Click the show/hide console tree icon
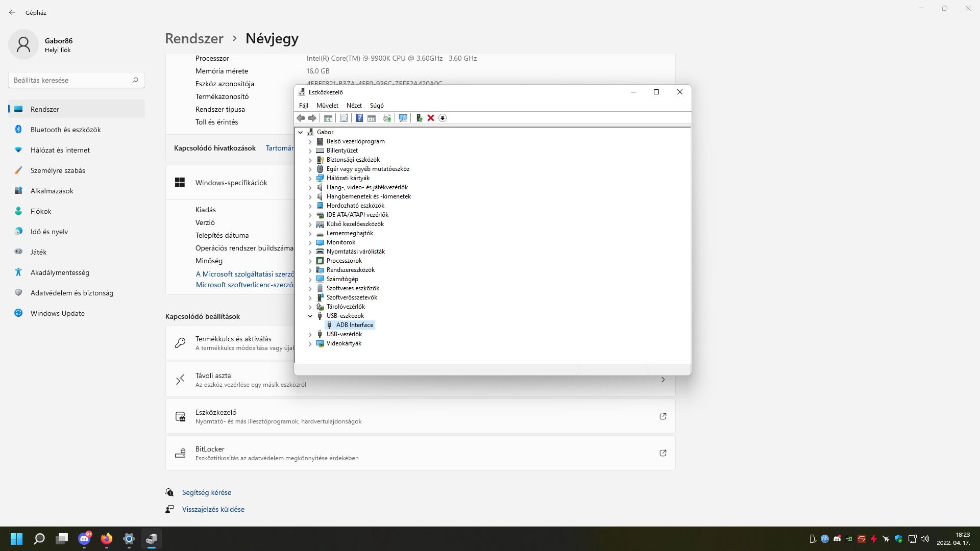 click(328, 118)
